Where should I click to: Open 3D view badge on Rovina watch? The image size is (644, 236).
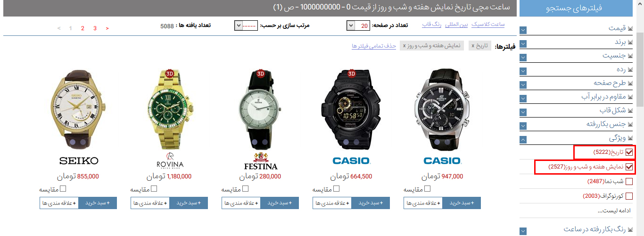pyautogui.click(x=170, y=73)
